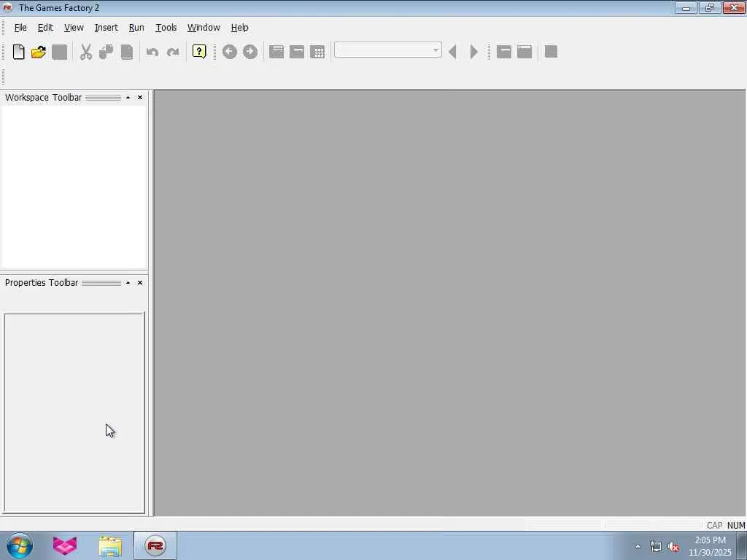Click the Back circular arrow icon
Screen dimensions: 747x560
230,52
